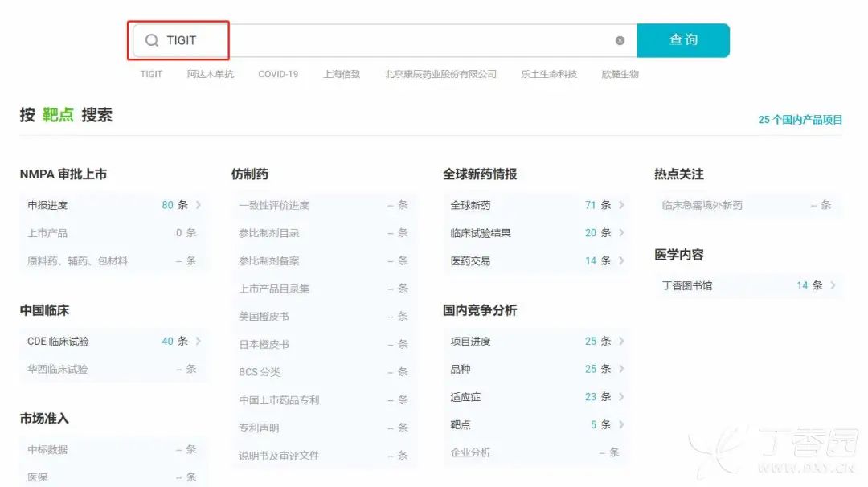
Task: Select the TIGIT search suggestion
Action: pyautogui.click(x=151, y=74)
